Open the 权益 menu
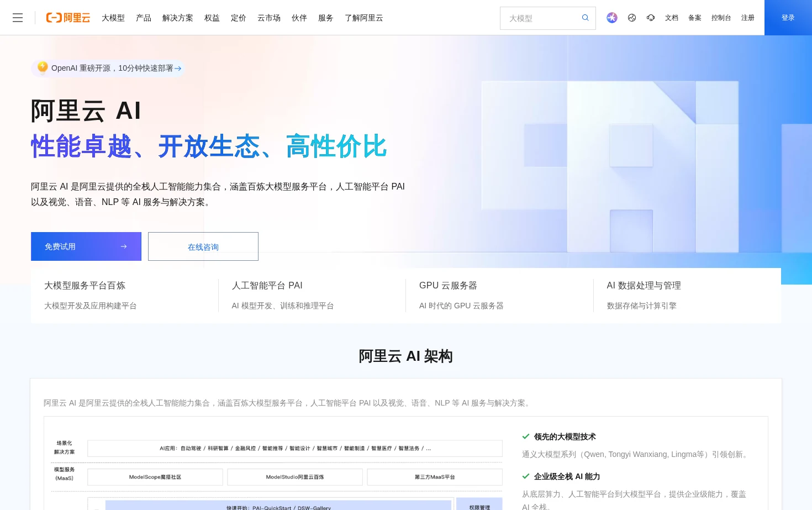The height and width of the screenshot is (510, 812). (212, 18)
